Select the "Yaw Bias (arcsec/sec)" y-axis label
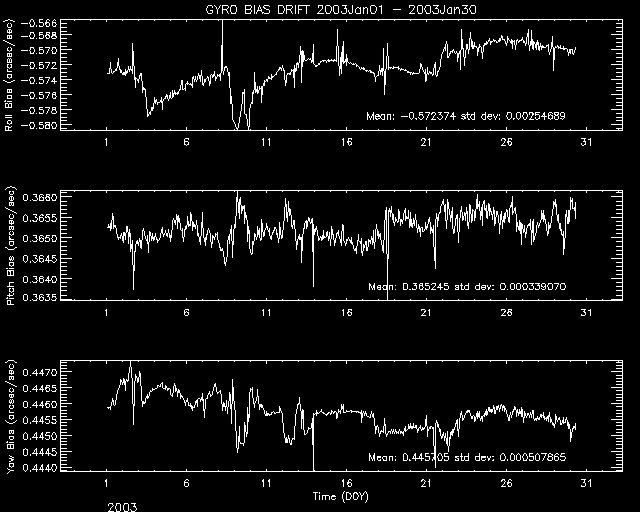The height and width of the screenshot is (512, 640). pyautogui.click(x=10, y=417)
